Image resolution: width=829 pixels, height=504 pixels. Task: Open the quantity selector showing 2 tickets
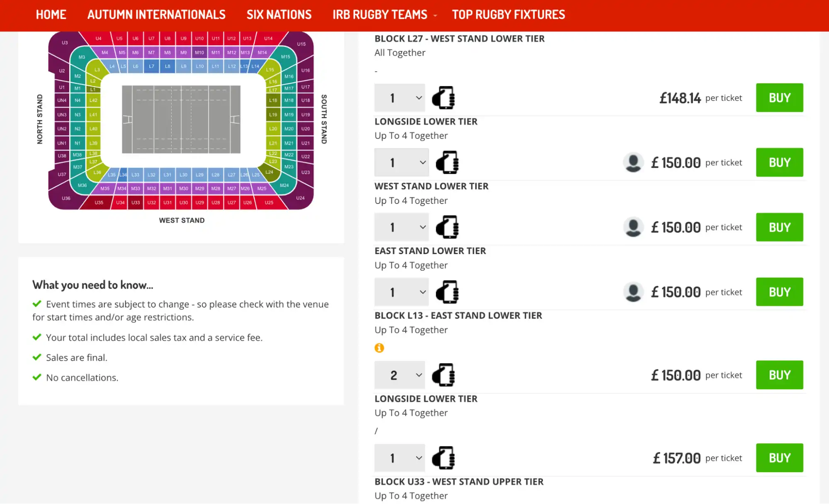pyautogui.click(x=399, y=375)
